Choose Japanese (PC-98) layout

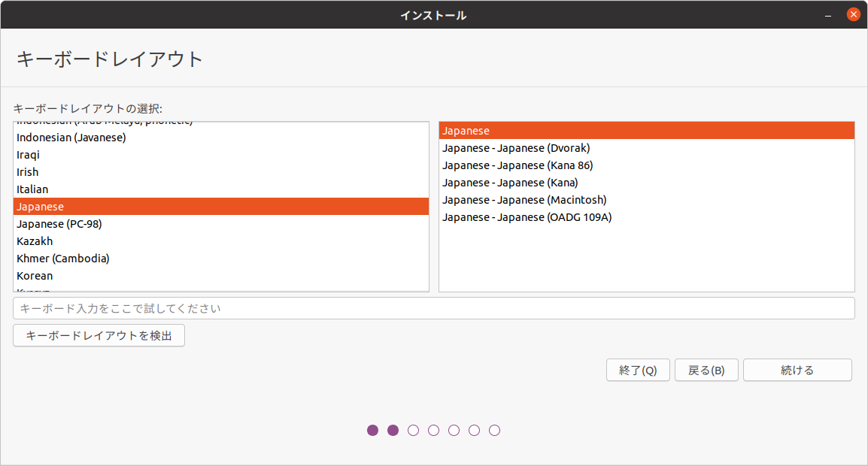click(221, 223)
